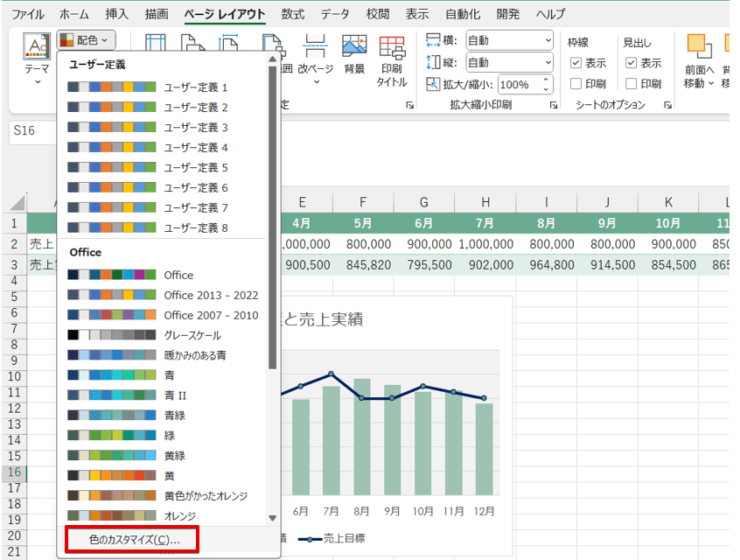Click the 改ページ (Breaks) icon

tap(314, 48)
